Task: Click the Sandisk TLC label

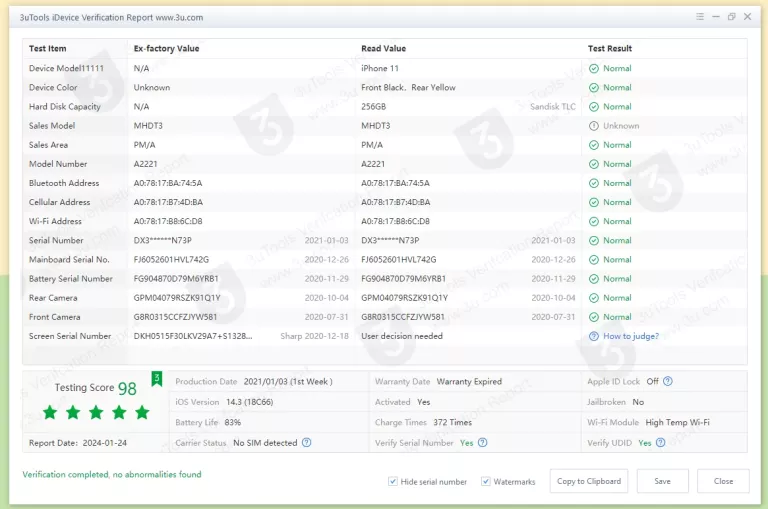Action: tap(552, 107)
